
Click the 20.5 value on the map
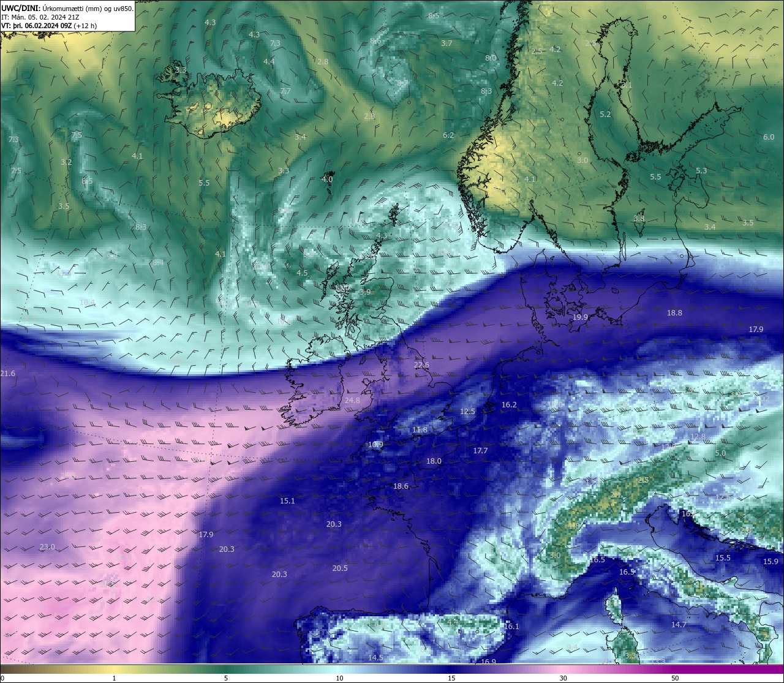click(340, 568)
